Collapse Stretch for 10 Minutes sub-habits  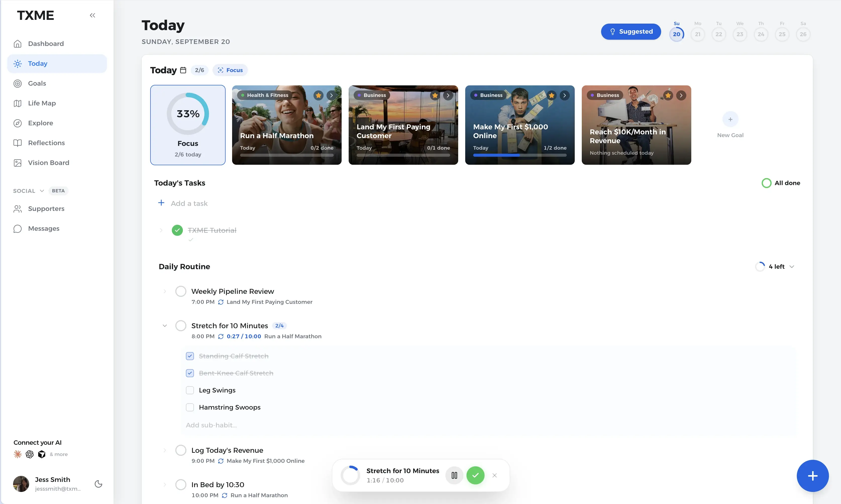click(165, 325)
